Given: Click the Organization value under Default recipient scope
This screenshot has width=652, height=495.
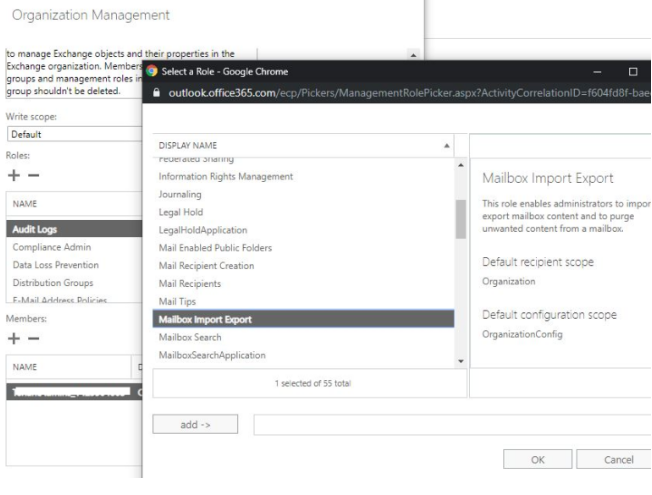Looking at the screenshot, I should click(x=509, y=282).
